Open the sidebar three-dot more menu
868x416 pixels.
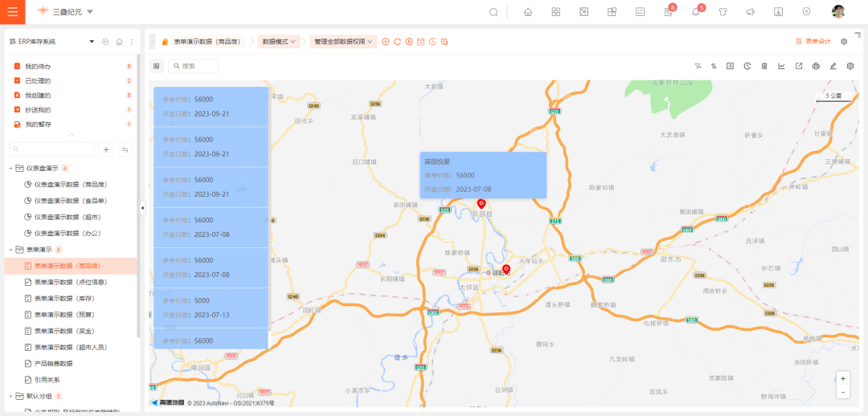(x=131, y=42)
